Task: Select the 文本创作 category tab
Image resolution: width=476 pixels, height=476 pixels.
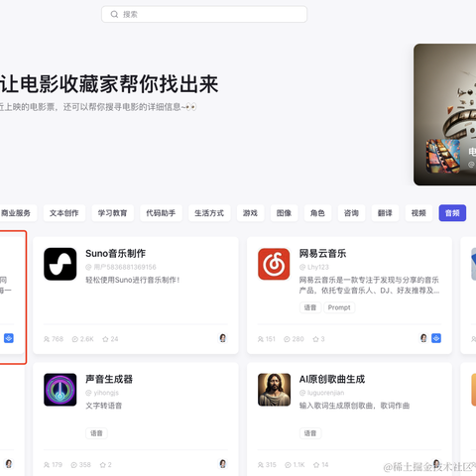Action: [64, 213]
